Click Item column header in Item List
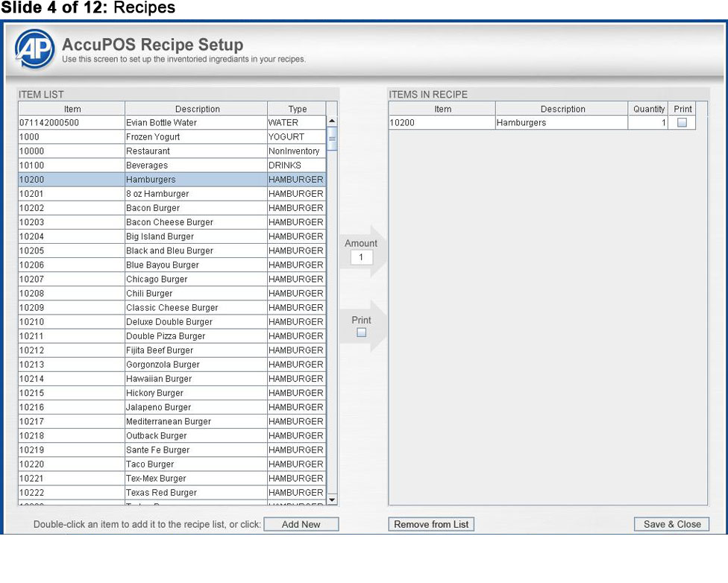This screenshot has height=583, width=728. coord(72,109)
